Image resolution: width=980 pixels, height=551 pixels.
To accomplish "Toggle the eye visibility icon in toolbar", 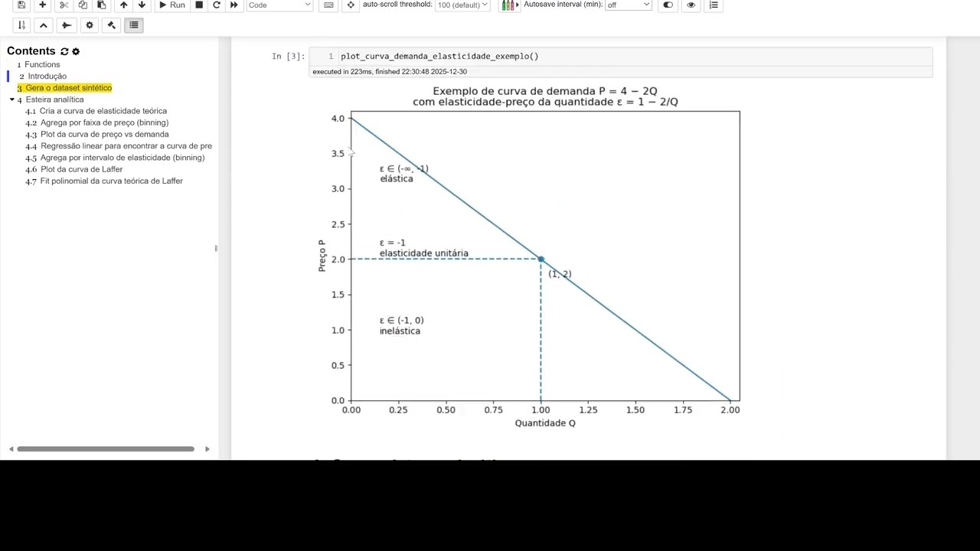I will tap(691, 5).
